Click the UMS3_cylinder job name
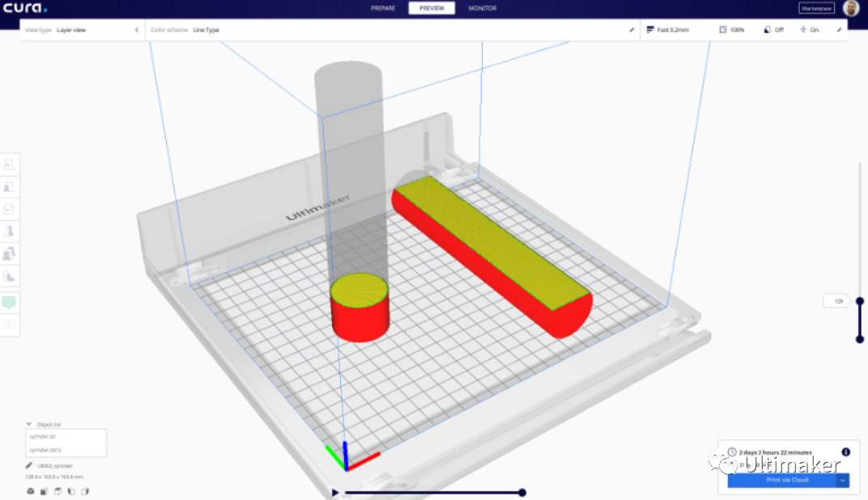The image size is (868, 500). point(55,466)
